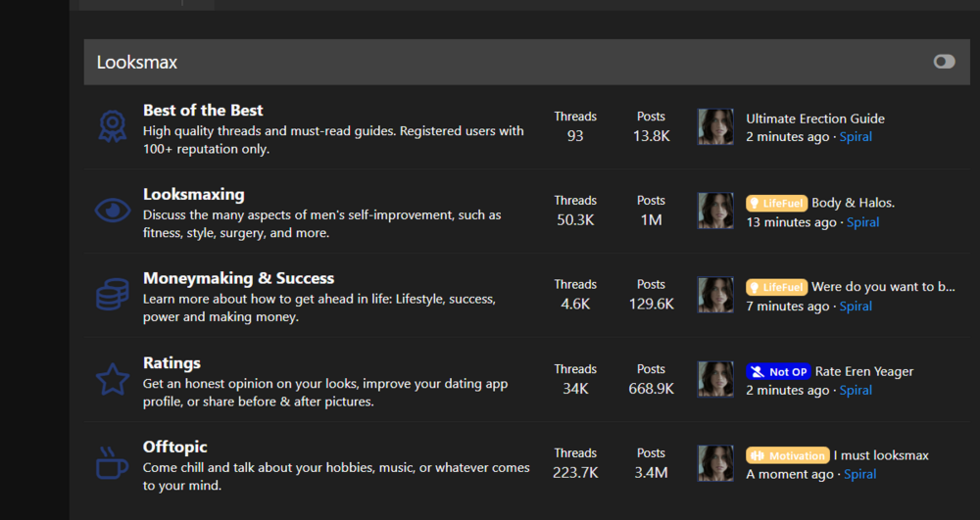This screenshot has height=520, width=980.
Task: Open the Ratings forum
Action: coord(171,363)
